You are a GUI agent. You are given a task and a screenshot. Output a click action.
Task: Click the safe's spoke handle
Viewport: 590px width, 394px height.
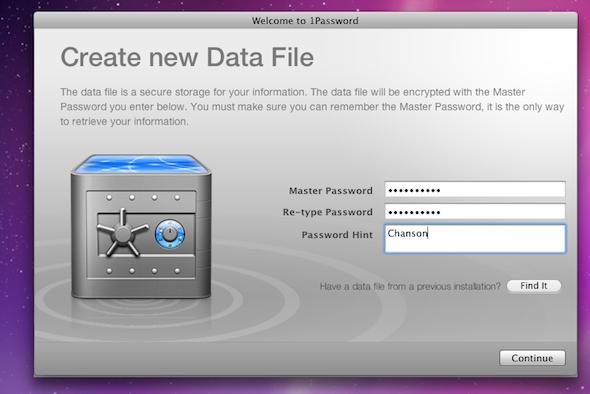click(x=122, y=233)
